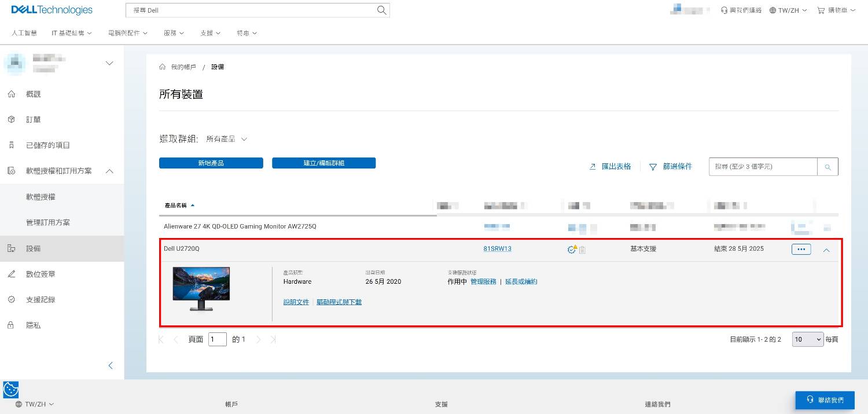868x414 pixels.
Task: Open the 篩選條件 filter options
Action: point(671,167)
